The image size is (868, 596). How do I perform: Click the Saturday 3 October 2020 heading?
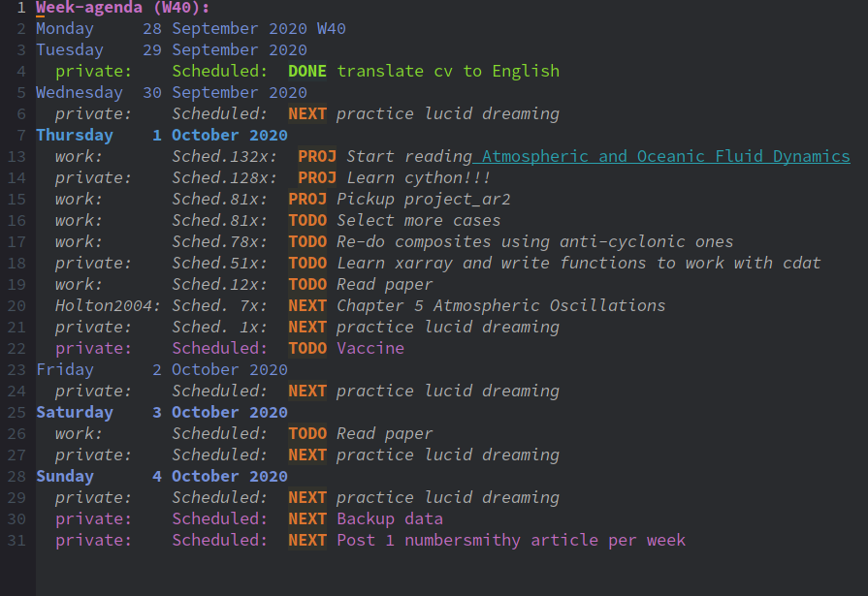162,412
